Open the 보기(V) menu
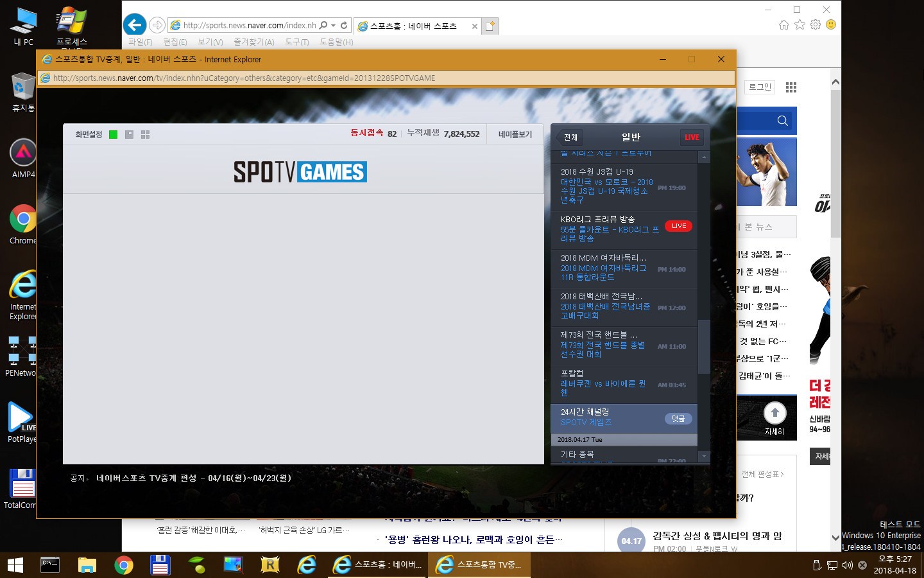Image resolution: width=924 pixels, height=578 pixels. 210,42
